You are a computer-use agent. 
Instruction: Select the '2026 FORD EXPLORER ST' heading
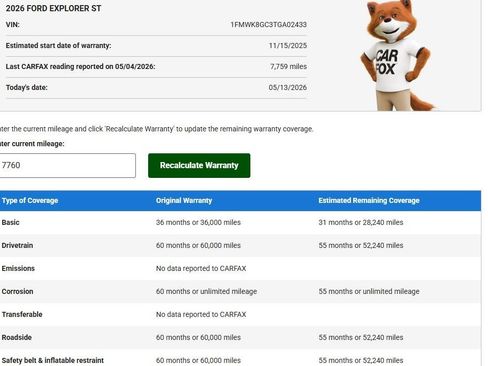(x=53, y=8)
